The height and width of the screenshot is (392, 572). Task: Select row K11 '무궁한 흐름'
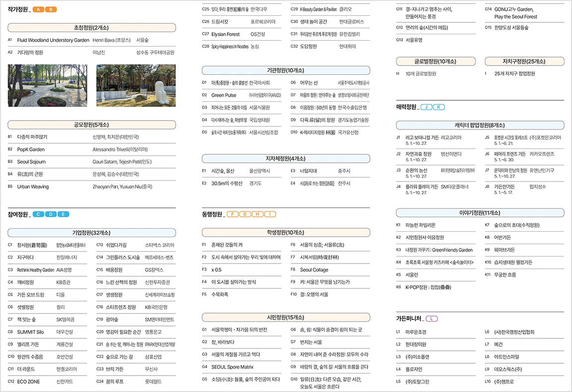[x=524, y=274]
